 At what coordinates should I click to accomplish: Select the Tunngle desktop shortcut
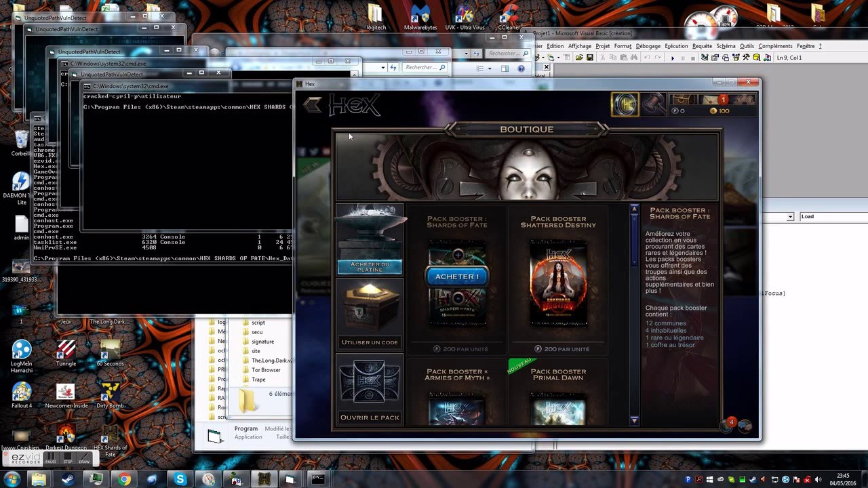66,353
